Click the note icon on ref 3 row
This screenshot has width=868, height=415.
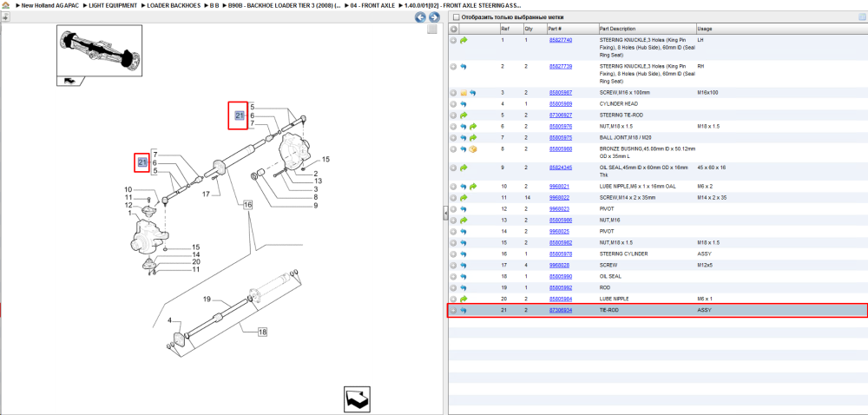click(464, 92)
